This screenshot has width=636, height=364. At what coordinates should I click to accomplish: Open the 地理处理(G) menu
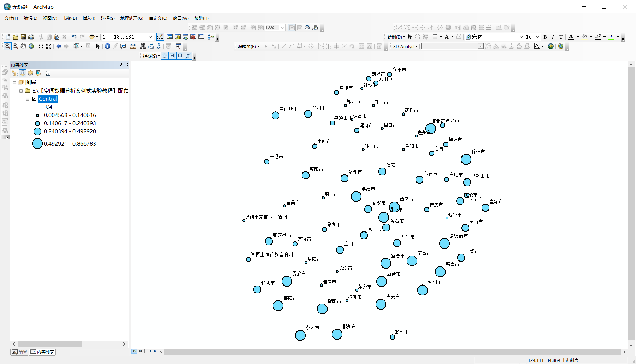[x=132, y=18]
